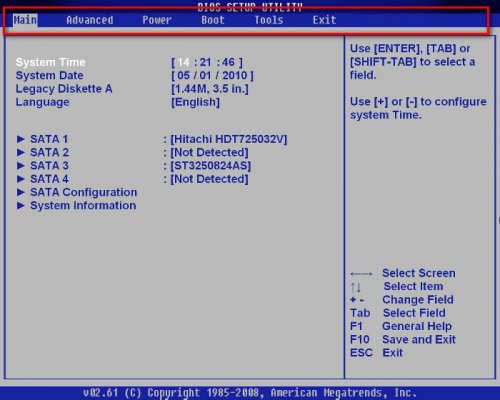Click the seconds field 46
The width and height of the screenshot is (500, 400).
tap(228, 62)
